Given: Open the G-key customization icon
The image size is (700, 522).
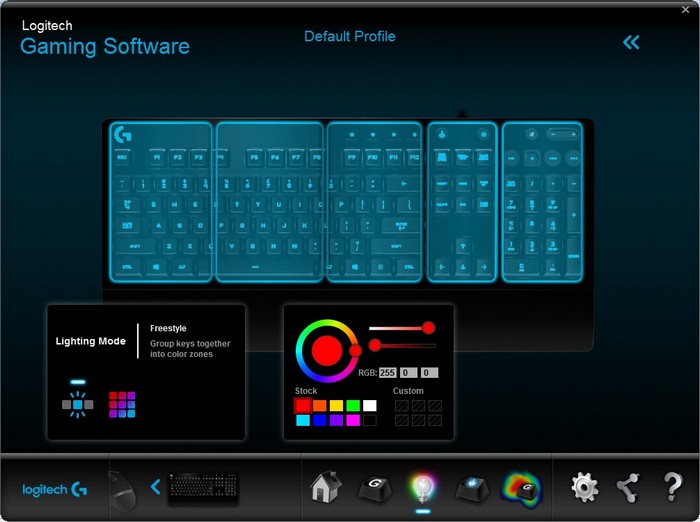Looking at the screenshot, I should pos(375,487).
